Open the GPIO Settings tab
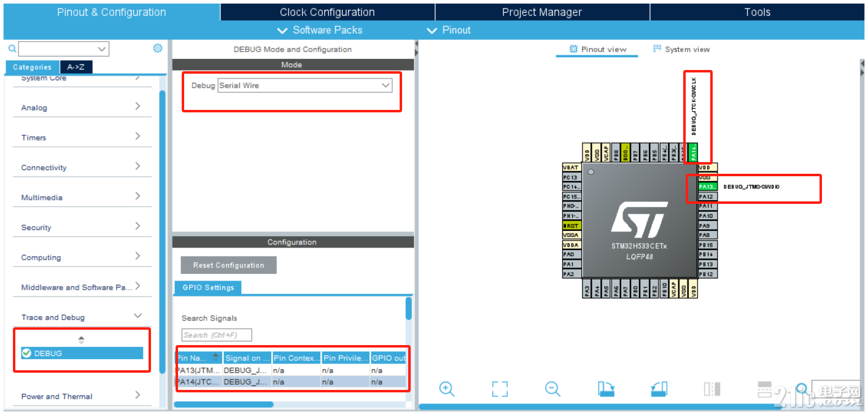868x412 pixels. click(x=208, y=287)
